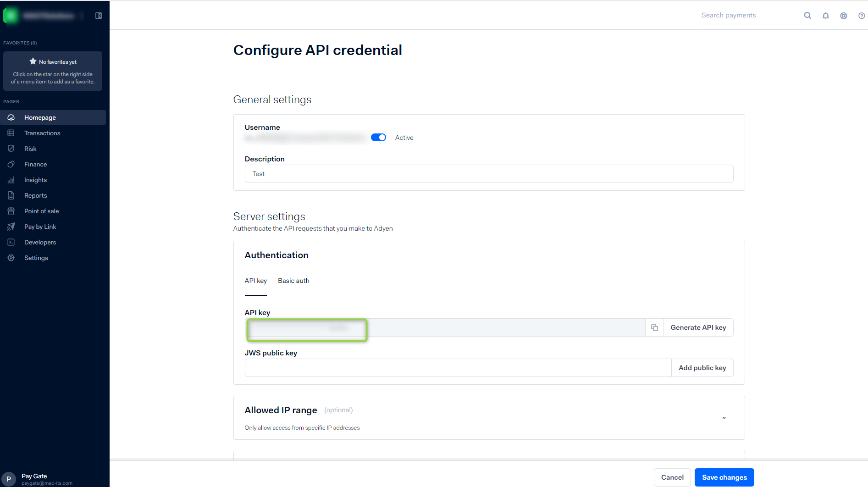Click the Developers terminal icon
The width and height of the screenshot is (868, 487).
pos(11,242)
